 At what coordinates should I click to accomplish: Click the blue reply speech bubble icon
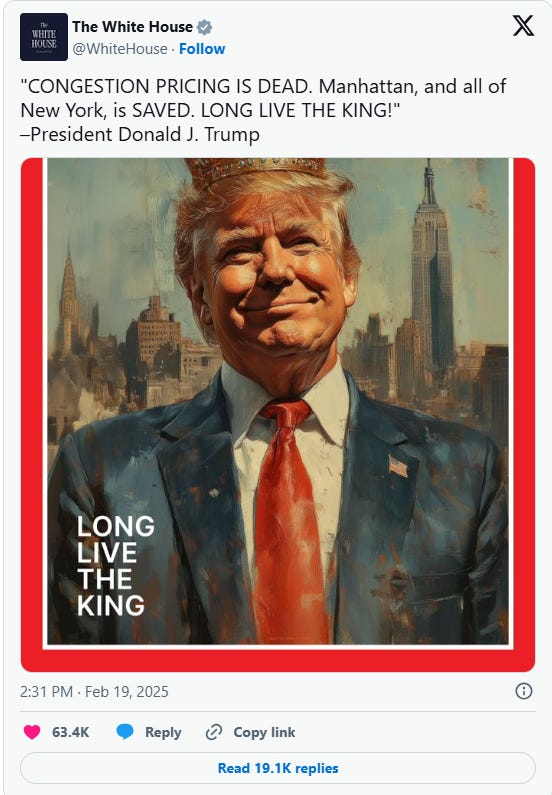click(x=125, y=732)
